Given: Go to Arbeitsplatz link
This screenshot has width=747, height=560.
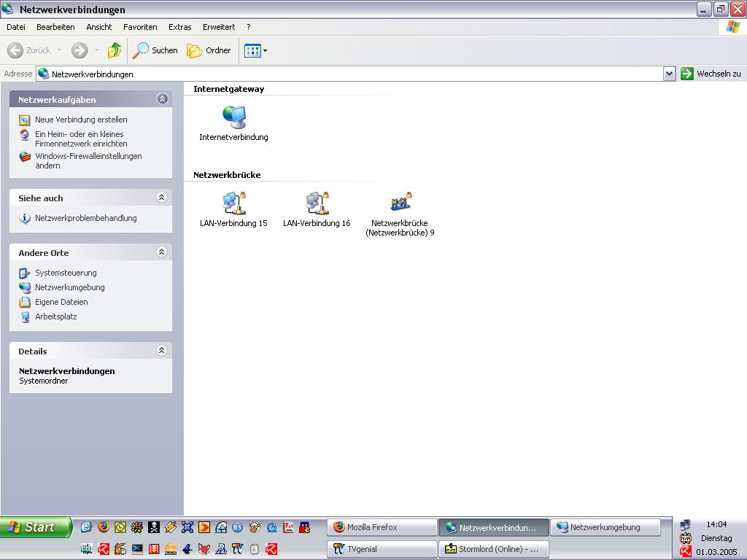Looking at the screenshot, I should (55, 316).
